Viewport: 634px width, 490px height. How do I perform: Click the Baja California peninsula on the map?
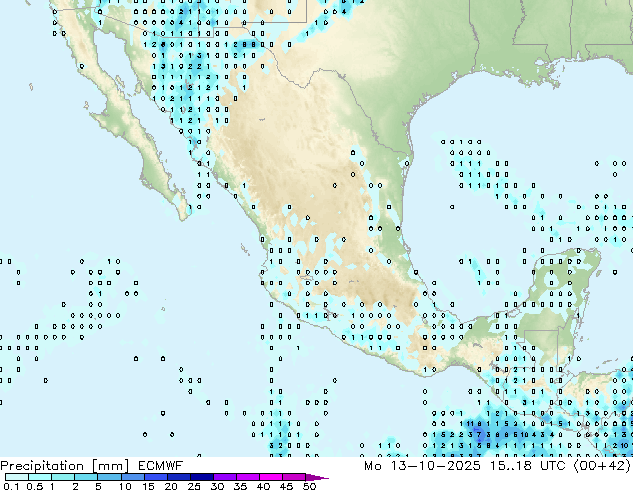[129, 121]
